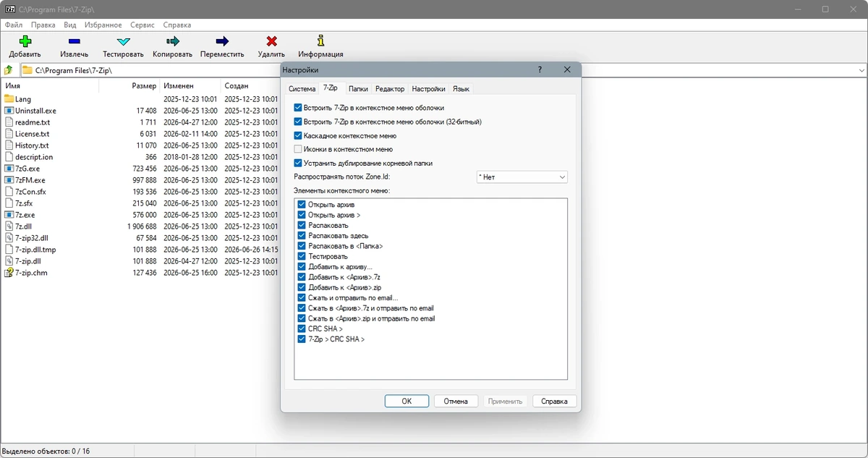868x458 pixels.
Task: Sort files by the Изменен column header
Action: [x=190, y=85]
